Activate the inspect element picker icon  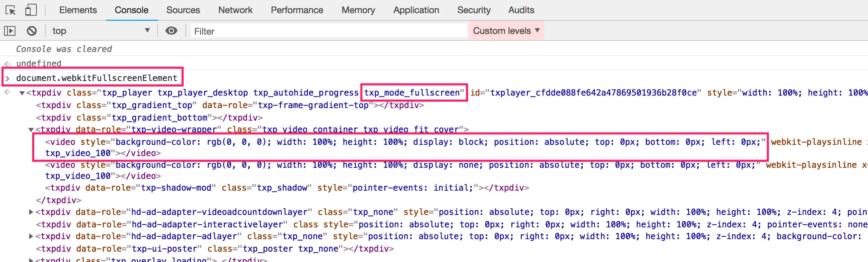[11, 10]
